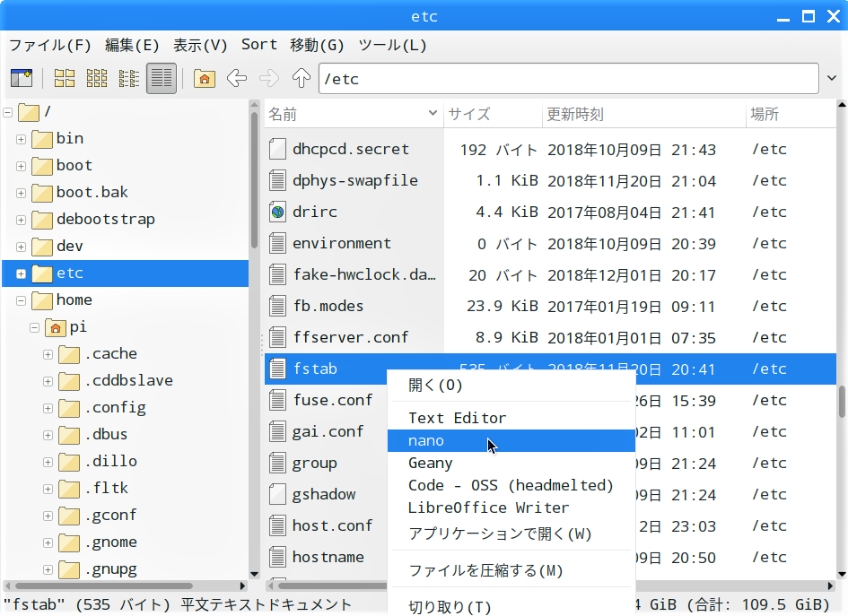The image size is (848, 616).
Task: Choose Text Editor in the context menu
Action: point(511,418)
